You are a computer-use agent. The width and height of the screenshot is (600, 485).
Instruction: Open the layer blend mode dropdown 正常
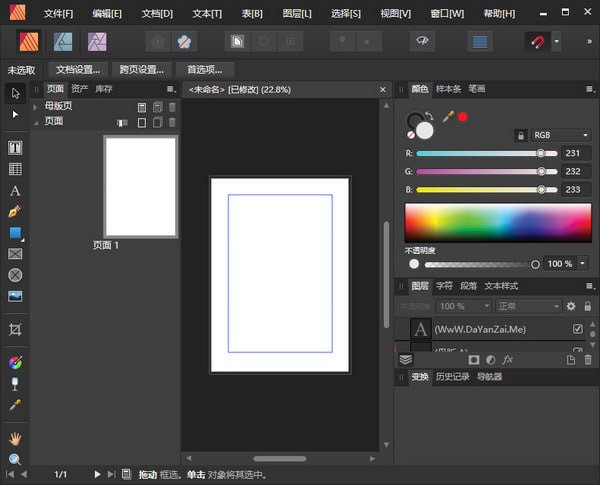[x=527, y=306]
